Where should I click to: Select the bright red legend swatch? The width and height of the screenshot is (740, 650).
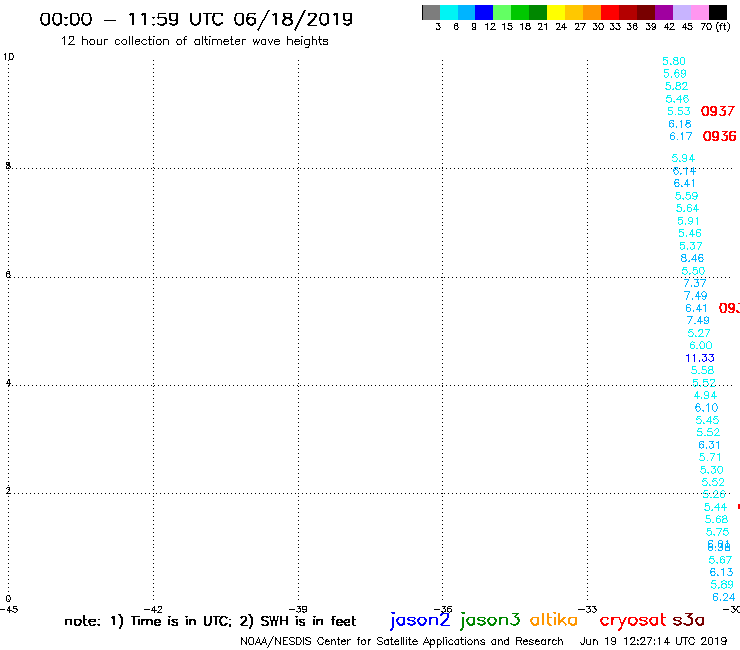[610, 12]
